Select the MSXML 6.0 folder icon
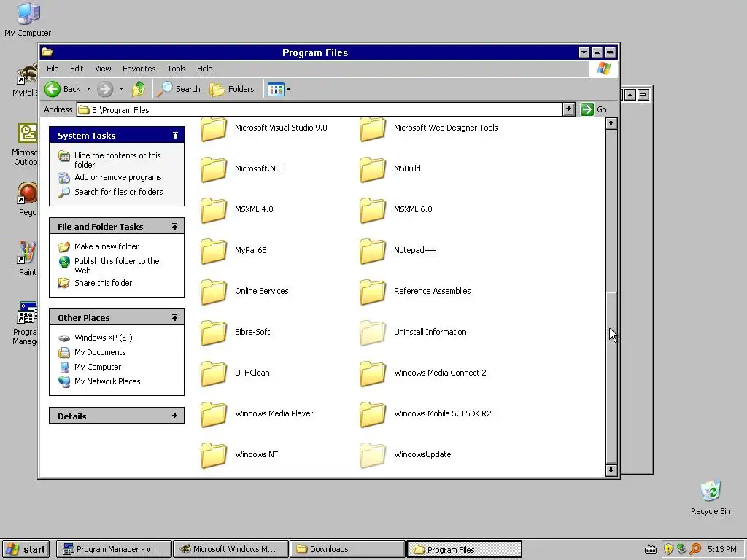The height and width of the screenshot is (560, 747). pos(373,210)
